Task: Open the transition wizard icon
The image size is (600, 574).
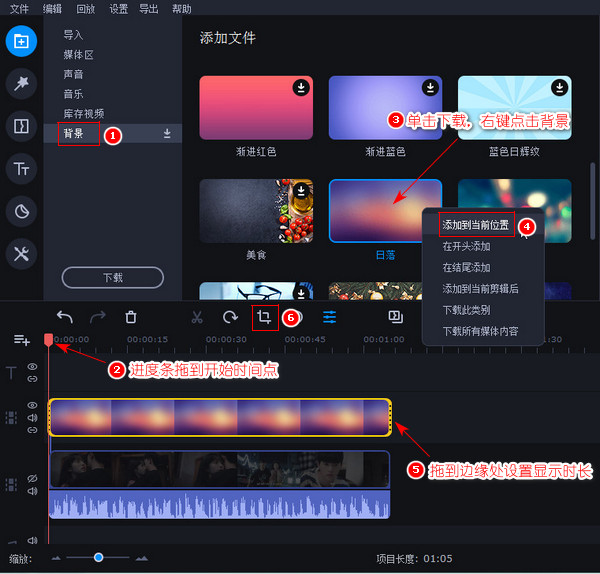Action: (396, 317)
